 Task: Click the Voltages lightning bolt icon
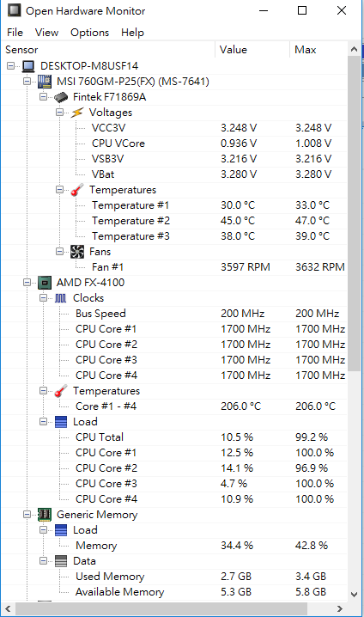(77, 113)
